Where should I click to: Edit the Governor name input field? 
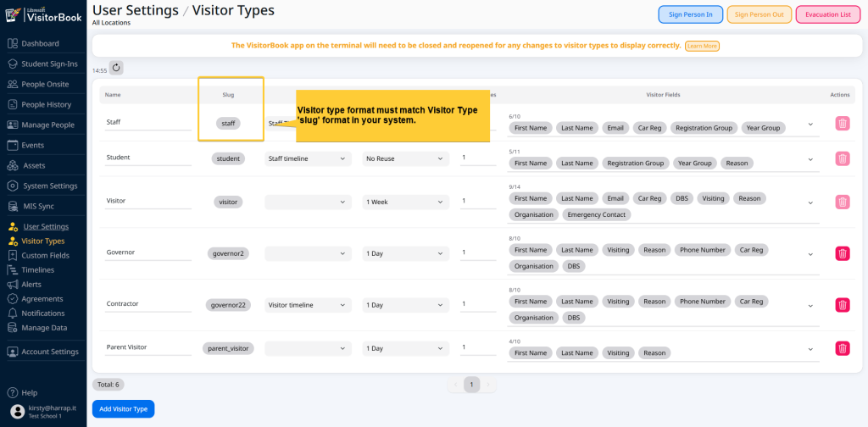tap(148, 252)
